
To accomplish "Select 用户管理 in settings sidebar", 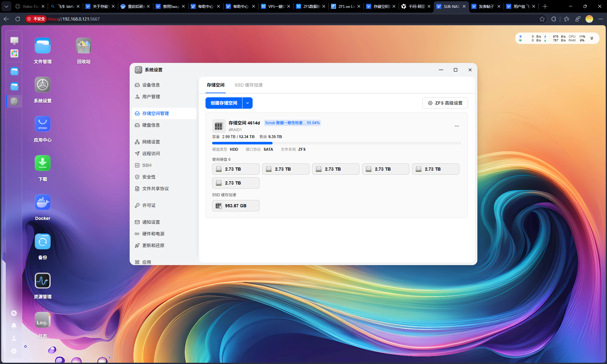I will [164, 97].
